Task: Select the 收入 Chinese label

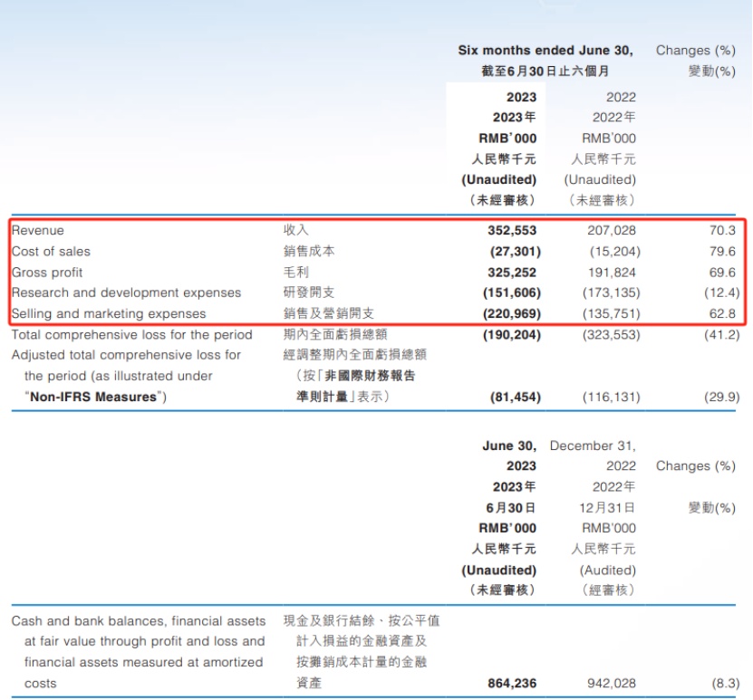Action: pos(295,230)
